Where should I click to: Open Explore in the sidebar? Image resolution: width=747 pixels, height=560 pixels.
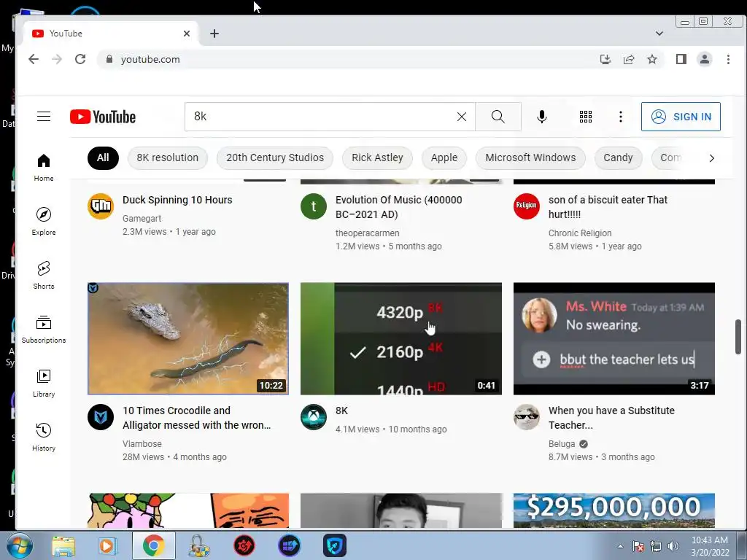(x=43, y=222)
